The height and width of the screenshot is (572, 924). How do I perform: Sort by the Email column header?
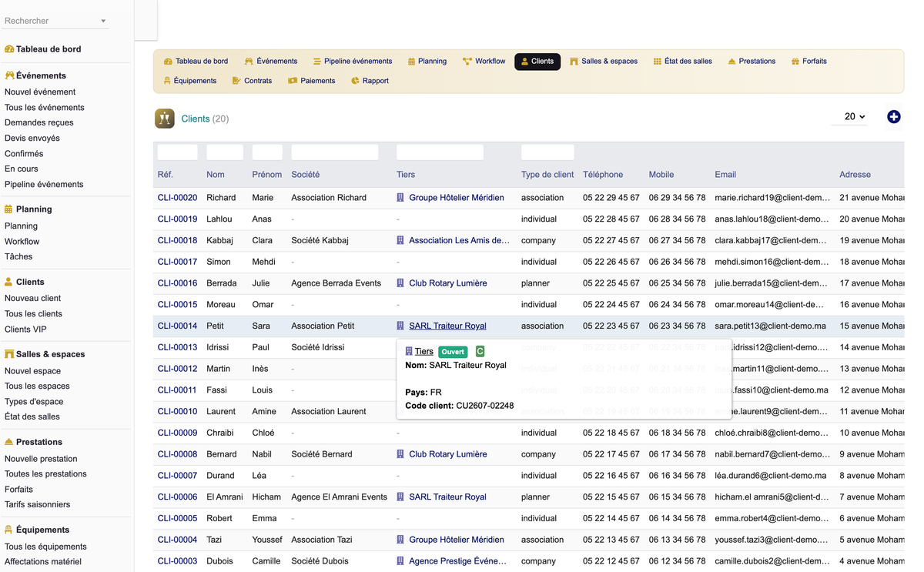click(725, 175)
